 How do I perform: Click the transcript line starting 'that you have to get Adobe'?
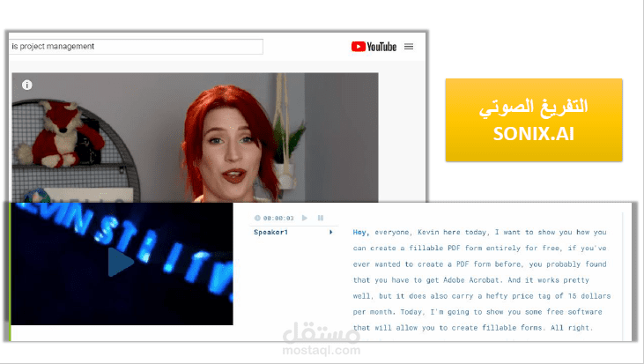(x=471, y=280)
